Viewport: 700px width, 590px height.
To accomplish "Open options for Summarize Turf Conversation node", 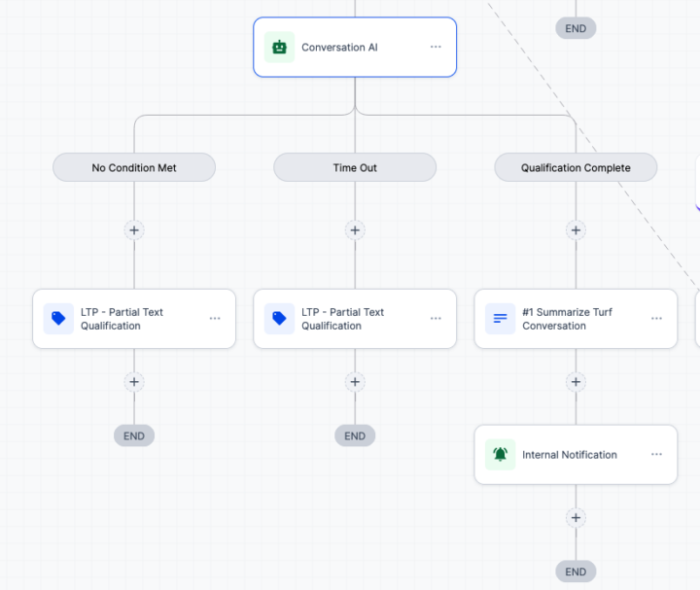I will click(656, 319).
